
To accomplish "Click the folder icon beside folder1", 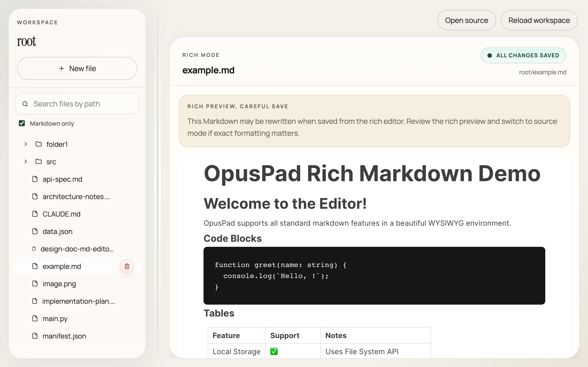I will (x=38, y=144).
